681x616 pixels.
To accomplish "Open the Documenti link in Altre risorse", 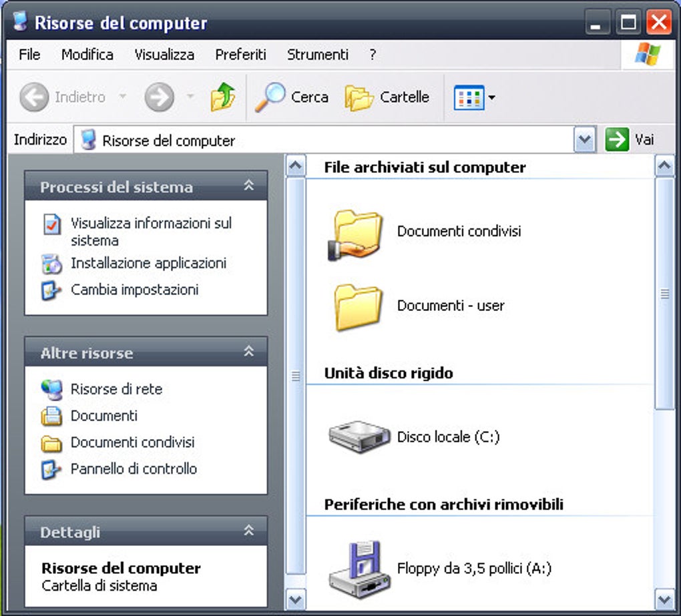I will 103,416.
